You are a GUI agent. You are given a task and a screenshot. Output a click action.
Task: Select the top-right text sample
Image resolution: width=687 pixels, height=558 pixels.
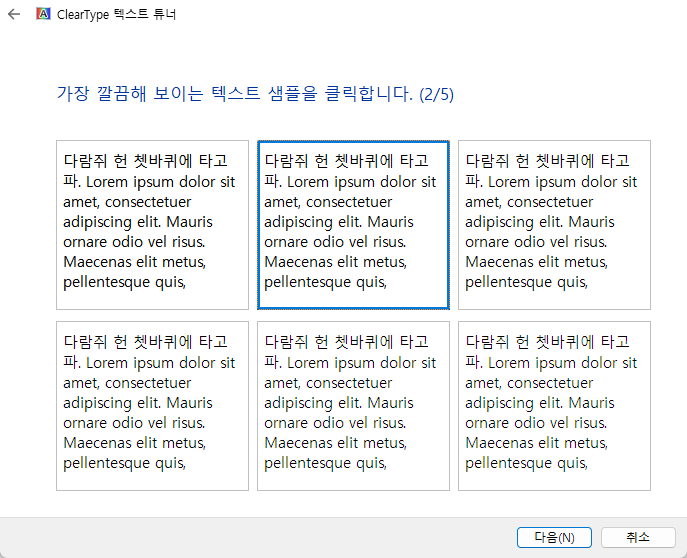554,225
